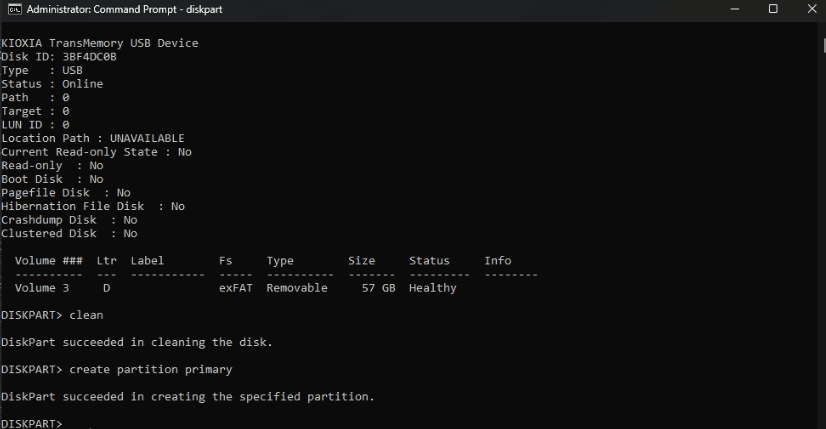Click the "Healthy" status value
This screenshot has width=826, height=429.
[432, 288]
